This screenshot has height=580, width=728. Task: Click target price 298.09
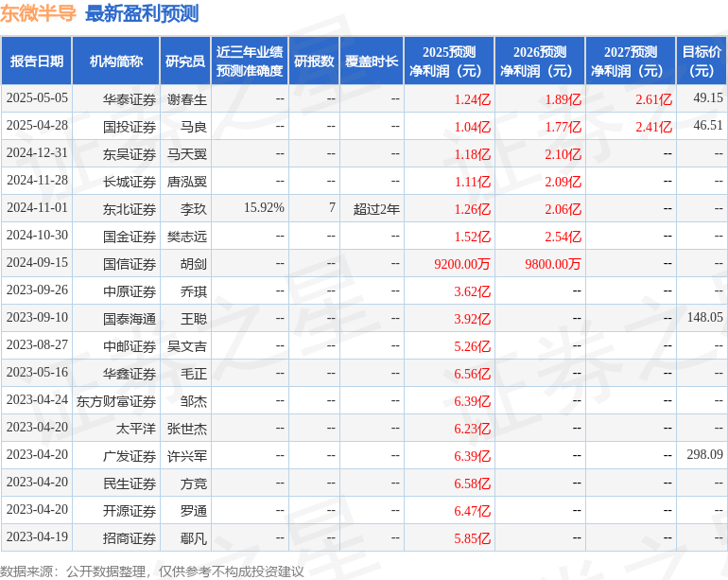[704, 454]
